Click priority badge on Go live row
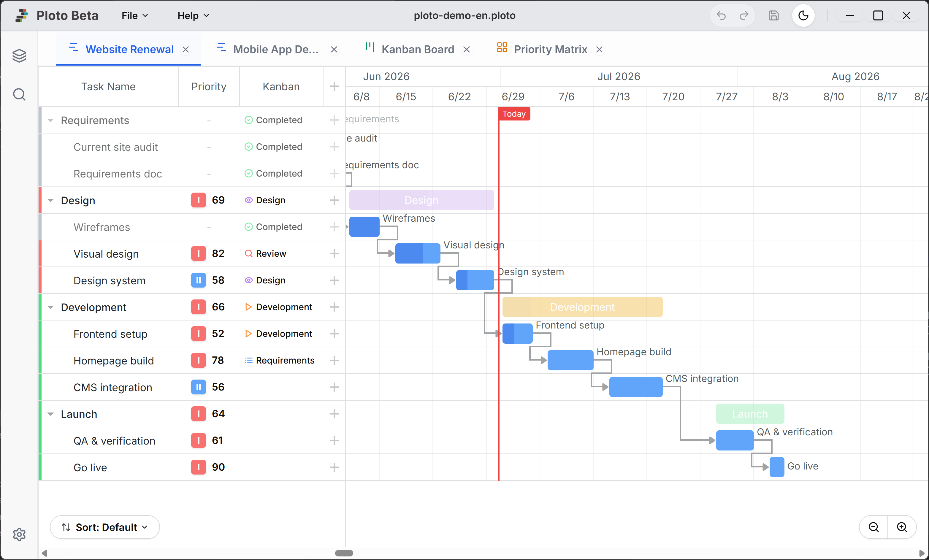Image resolution: width=929 pixels, height=560 pixels. 198,467
